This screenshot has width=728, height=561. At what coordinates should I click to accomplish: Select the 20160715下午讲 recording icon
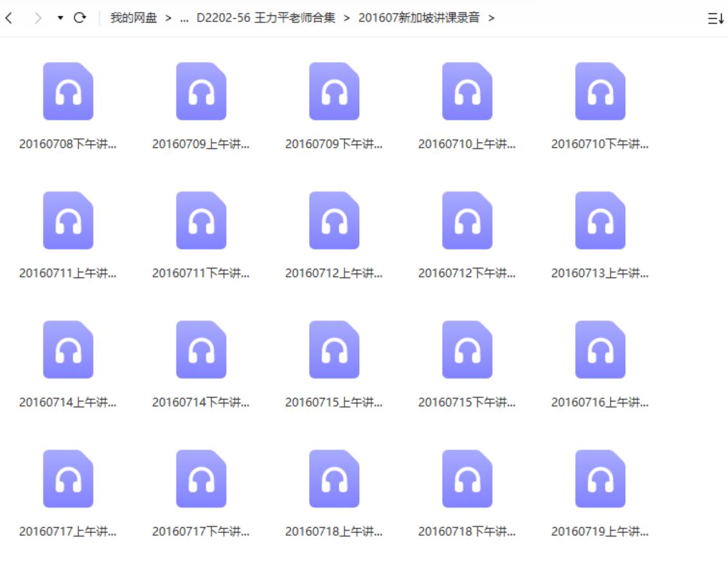(x=466, y=350)
